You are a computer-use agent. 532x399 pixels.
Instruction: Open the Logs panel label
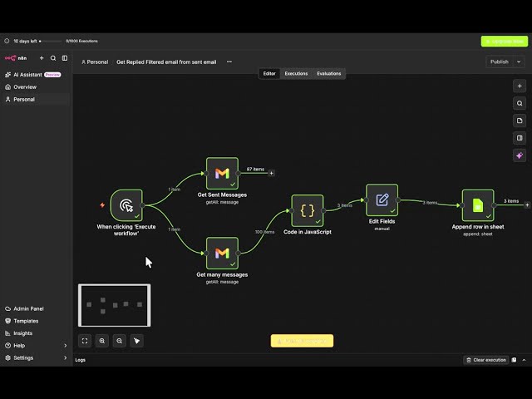click(x=81, y=360)
